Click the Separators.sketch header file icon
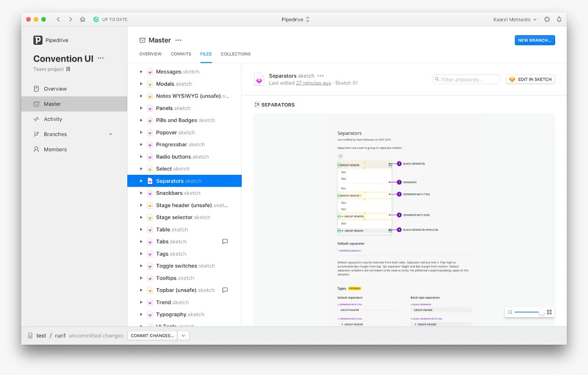 tap(259, 79)
